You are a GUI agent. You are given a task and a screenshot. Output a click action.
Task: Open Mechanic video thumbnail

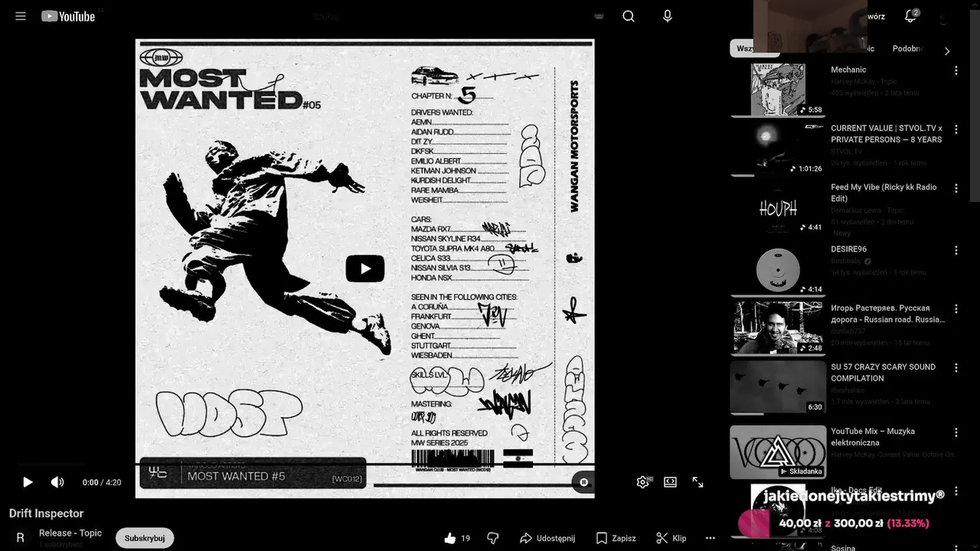778,90
